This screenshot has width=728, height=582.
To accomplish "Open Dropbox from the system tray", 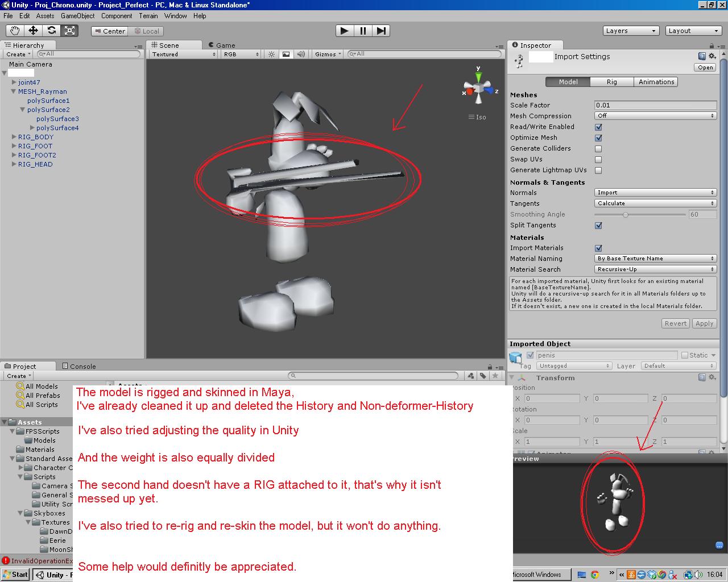I will (652, 575).
